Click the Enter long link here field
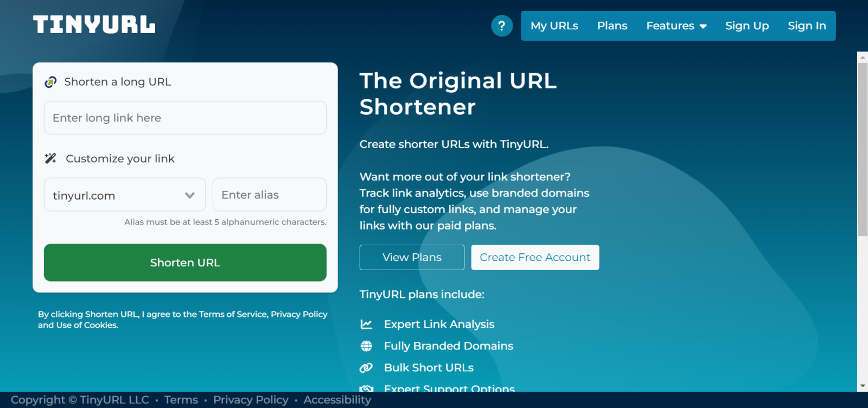868x408 pixels. pyautogui.click(x=185, y=118)
